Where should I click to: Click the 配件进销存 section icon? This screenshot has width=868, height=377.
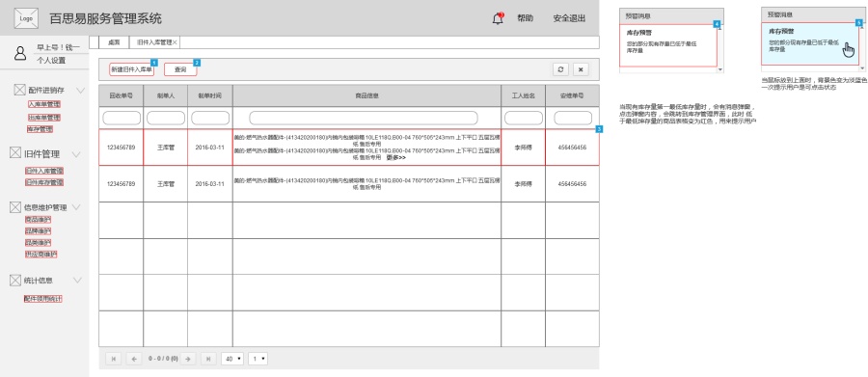pyautogui.click(x=20, y=90)
